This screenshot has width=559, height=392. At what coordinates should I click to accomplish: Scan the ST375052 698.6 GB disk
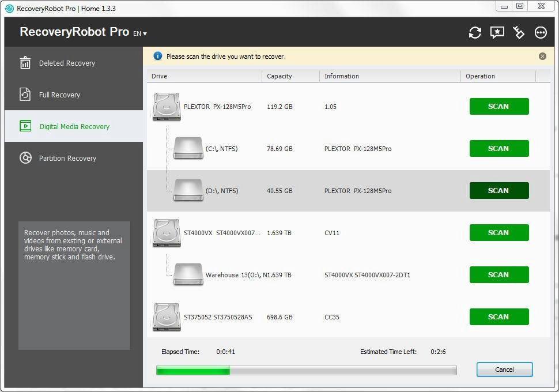498,316
